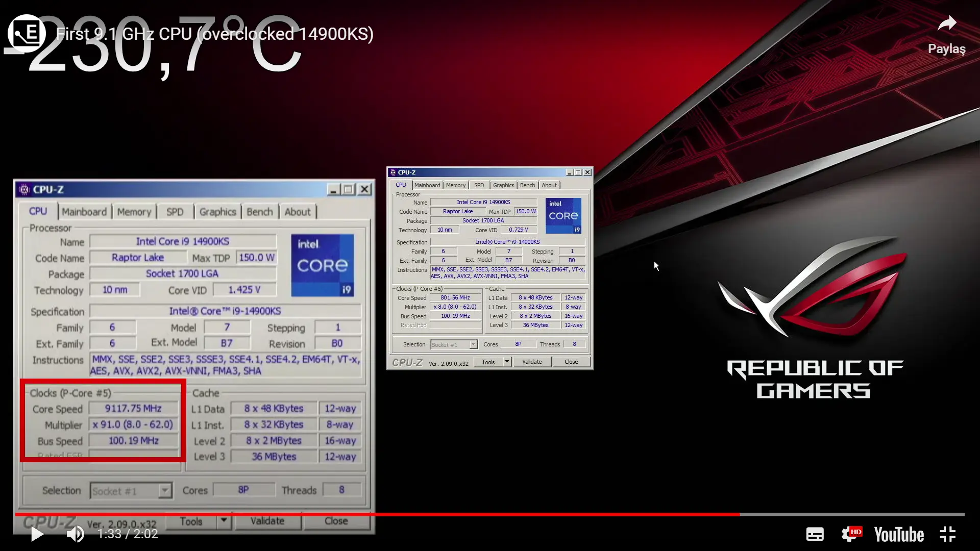980x551 pixels.
Task: Click Close button in large CPU-Z
Action: (336, 521)
